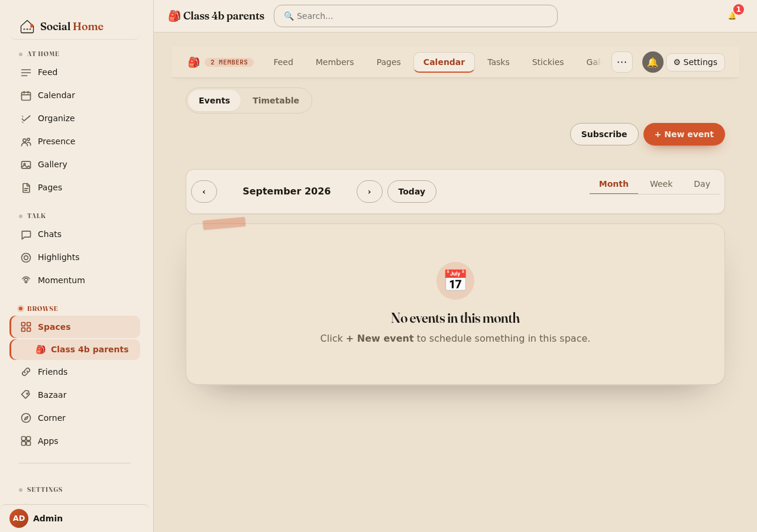Screen dimensions: 757x532
Task: Click the Subscribe button
Action: point(604,134)
